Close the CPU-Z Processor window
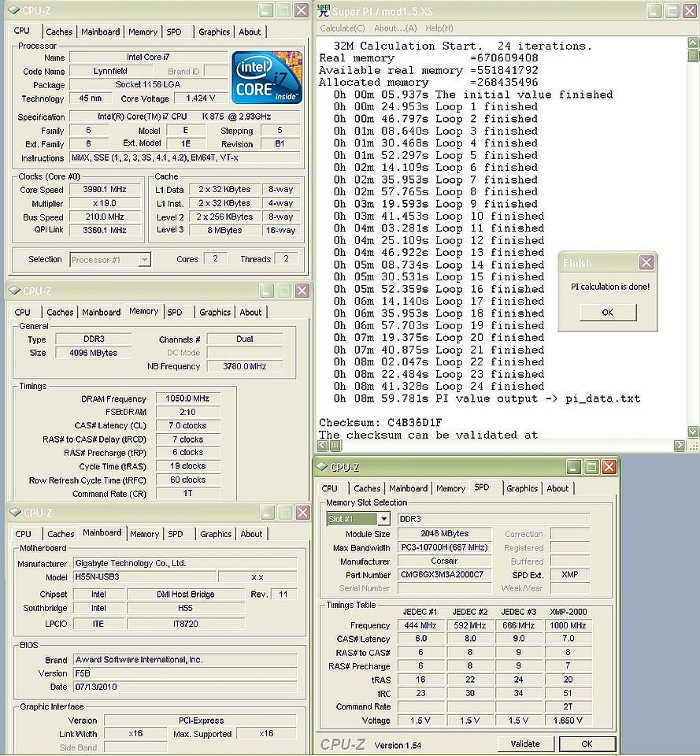Image resolution: width=700 pixels, height=756 pixels. click(302, 10)
